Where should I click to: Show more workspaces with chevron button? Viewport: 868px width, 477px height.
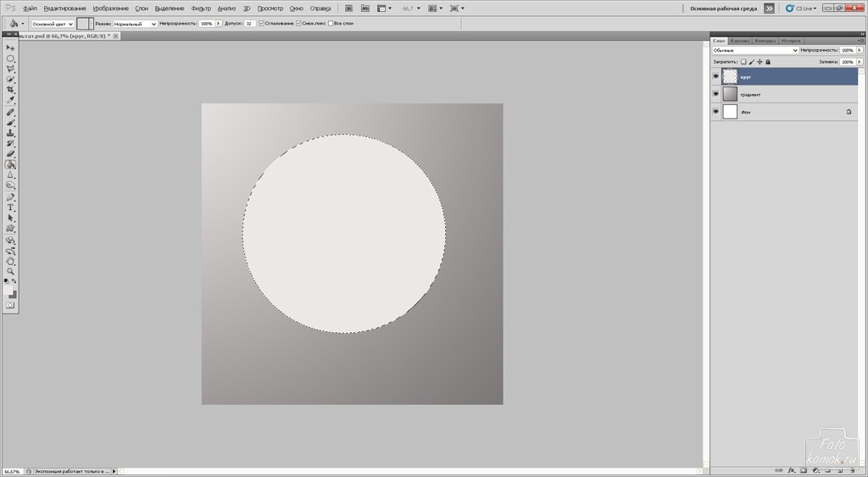[769, 8]
